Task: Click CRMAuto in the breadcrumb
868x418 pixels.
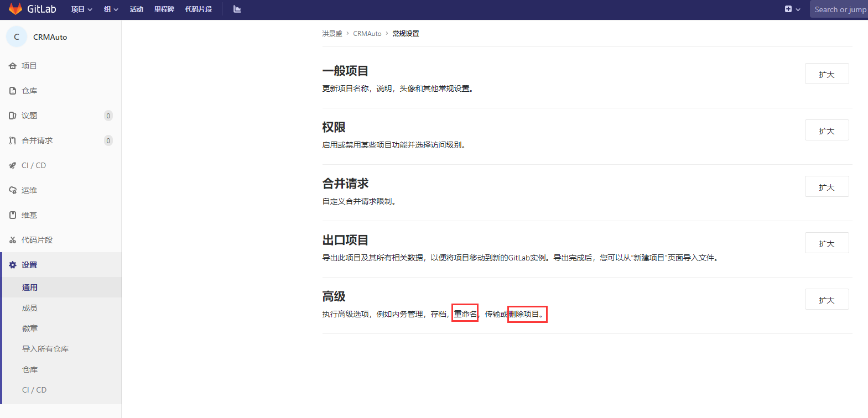Action: point(367,34)
